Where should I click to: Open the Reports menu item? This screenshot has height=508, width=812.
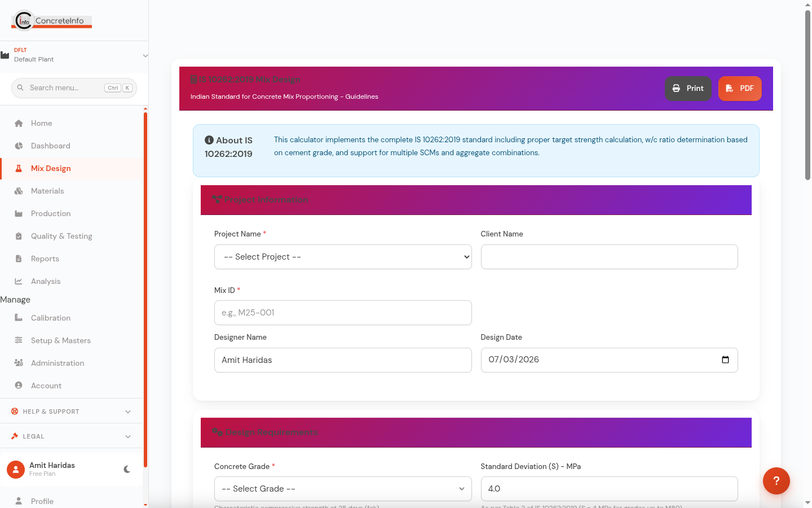(72, 259)
